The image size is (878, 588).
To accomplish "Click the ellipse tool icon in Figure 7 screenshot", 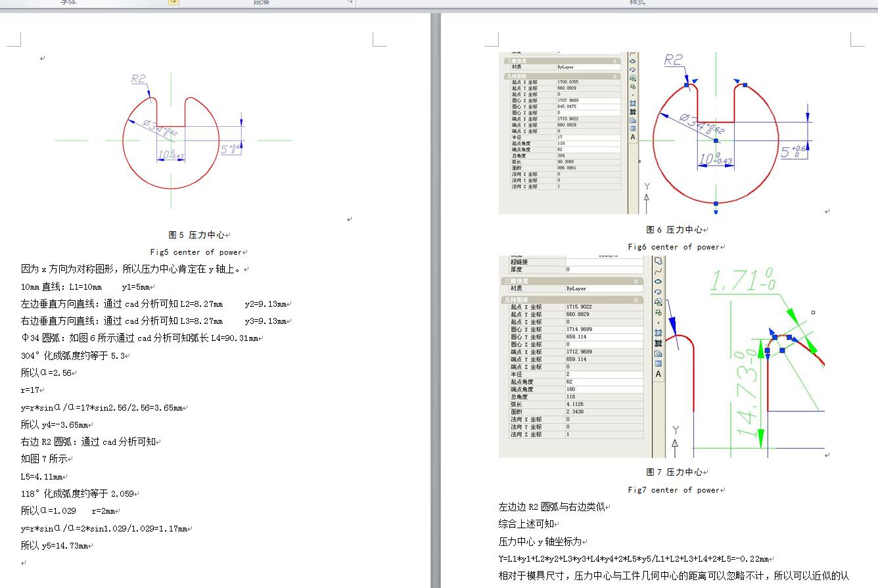I will click(658, 281).
